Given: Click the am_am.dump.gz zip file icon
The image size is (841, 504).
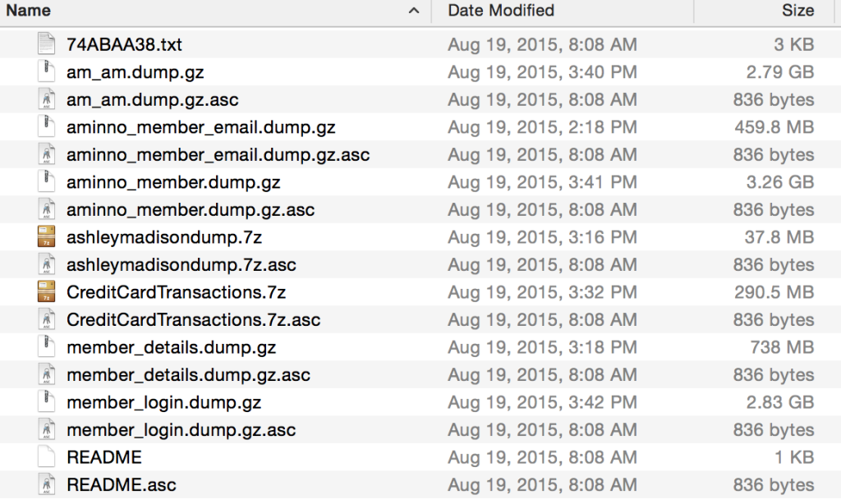Looking at the screenshot, I should point(46,72).
